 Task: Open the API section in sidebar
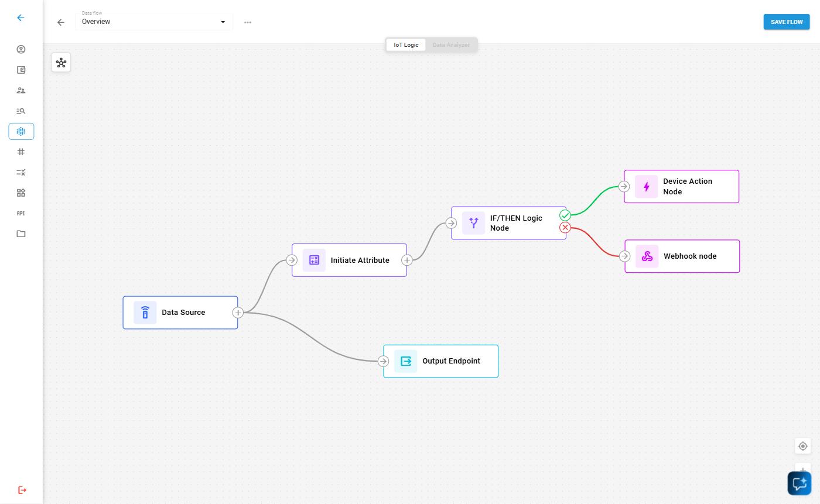point(21,213)
